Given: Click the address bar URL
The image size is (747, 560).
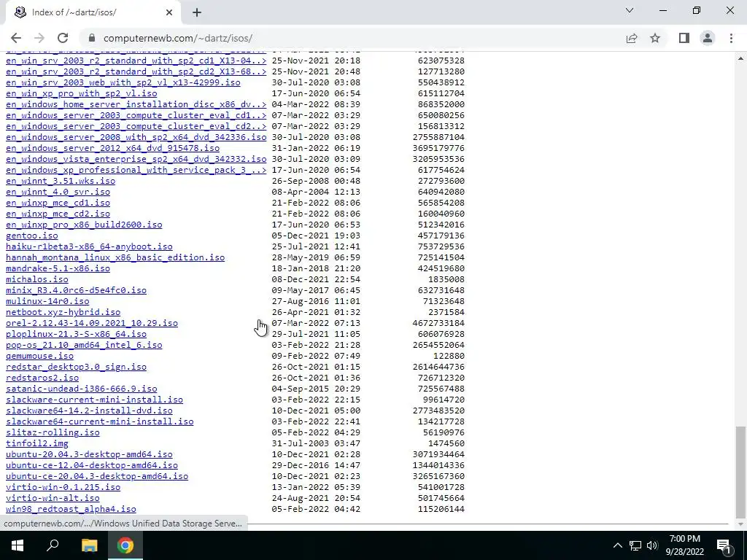Looking at the screenshot, I should pyautogui.click(x=178, y=38).
